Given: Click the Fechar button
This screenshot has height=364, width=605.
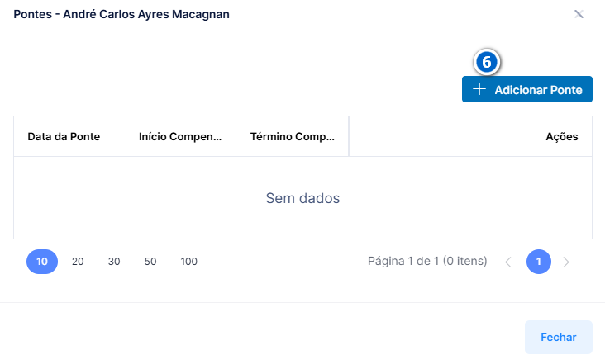Looking at the screenshot, I should [559, 337].
